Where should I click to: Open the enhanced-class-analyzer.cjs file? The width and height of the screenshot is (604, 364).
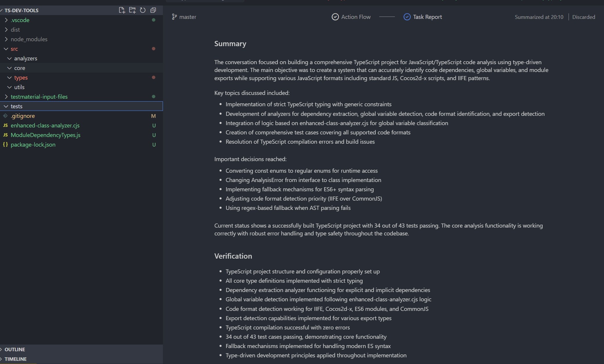(x=45, y=125)
